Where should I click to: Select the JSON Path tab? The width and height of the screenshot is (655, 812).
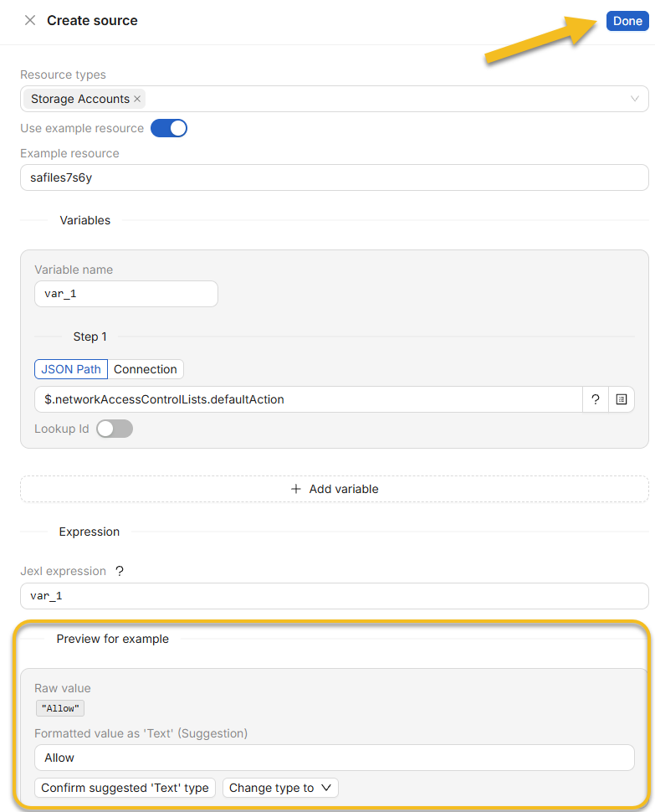pos(71,369)
